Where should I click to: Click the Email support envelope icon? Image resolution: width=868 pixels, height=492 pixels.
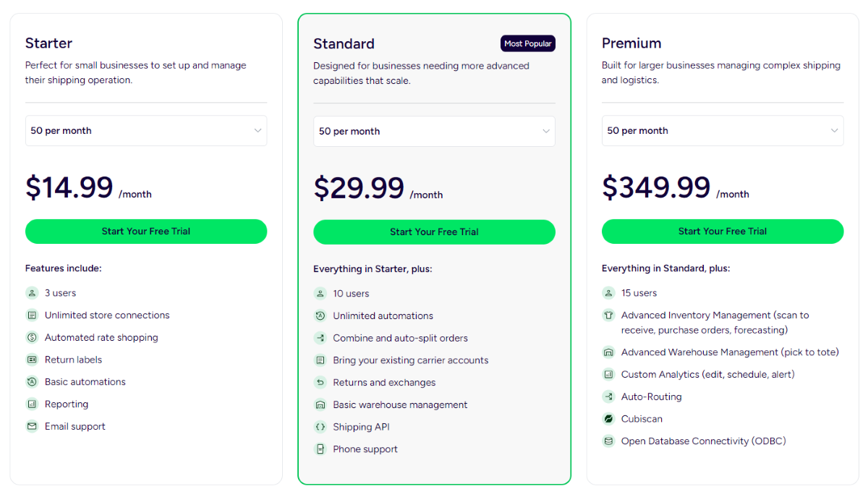[32, 426]
